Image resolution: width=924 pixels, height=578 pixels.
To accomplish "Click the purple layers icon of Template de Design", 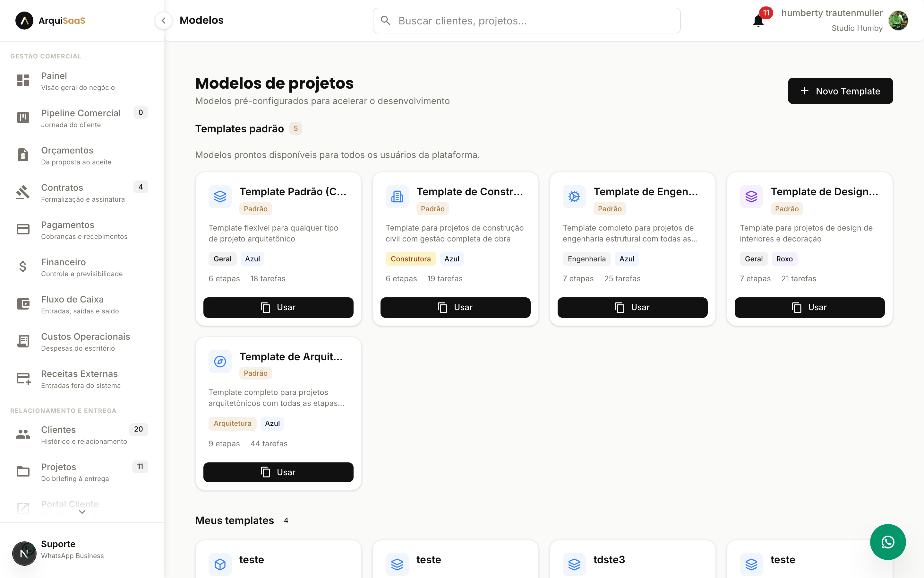I will pyautogui.click(x=751, y=197).
